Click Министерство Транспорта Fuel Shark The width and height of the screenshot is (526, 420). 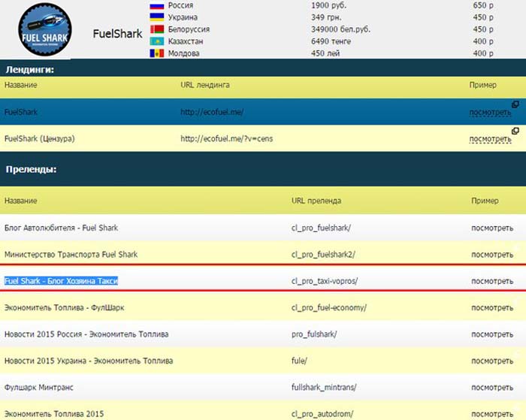tap(71, 255)
